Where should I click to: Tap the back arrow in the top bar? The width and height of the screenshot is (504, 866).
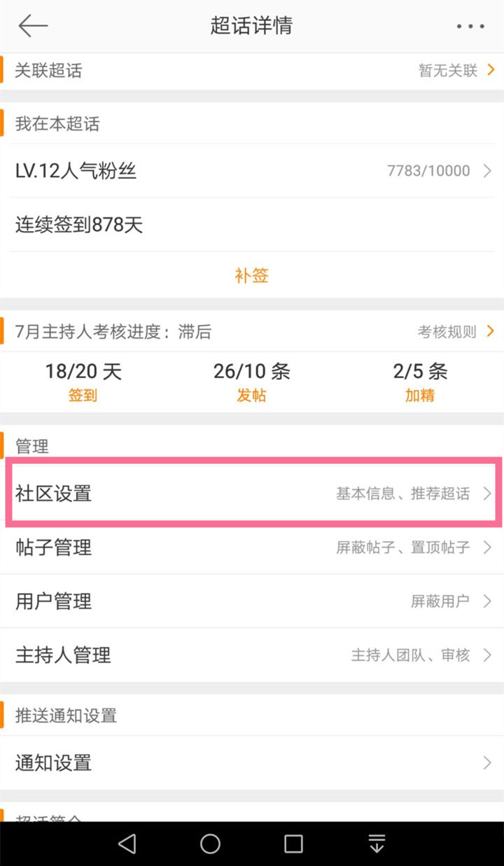click(32, 26)
